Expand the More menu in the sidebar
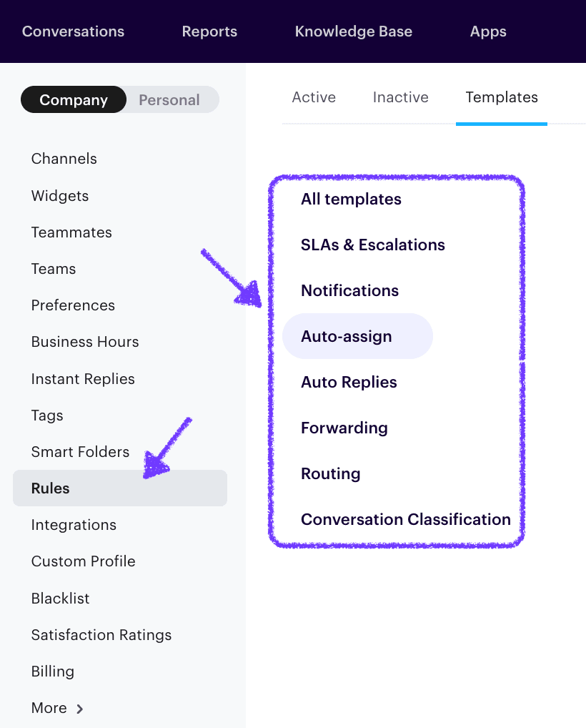Screen dimensions: 586x728 [48, 708]
